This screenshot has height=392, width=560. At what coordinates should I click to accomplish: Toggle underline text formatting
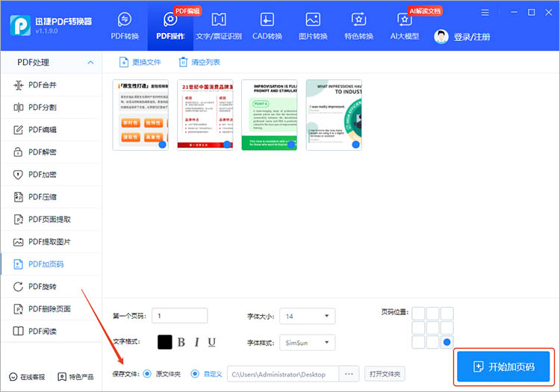tap(211, 343)
